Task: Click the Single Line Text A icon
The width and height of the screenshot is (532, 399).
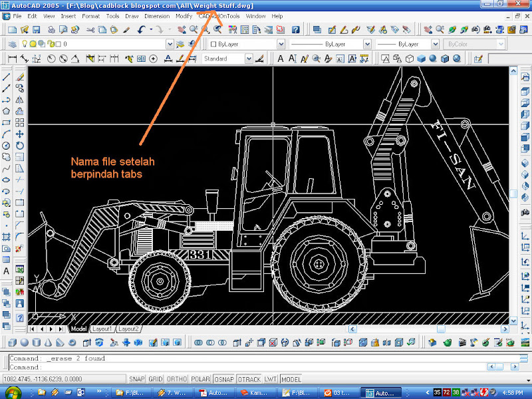Action: coord(293,59)
